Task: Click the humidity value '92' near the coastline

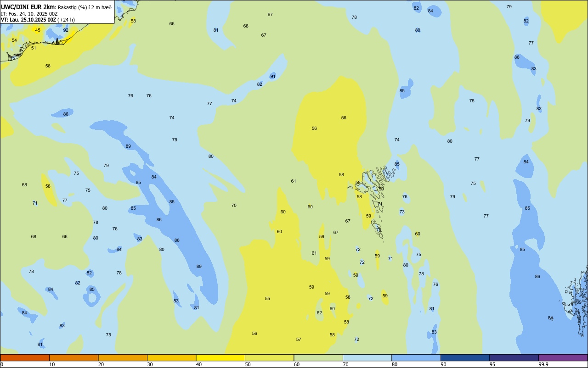Action: (x=66, y=30)
